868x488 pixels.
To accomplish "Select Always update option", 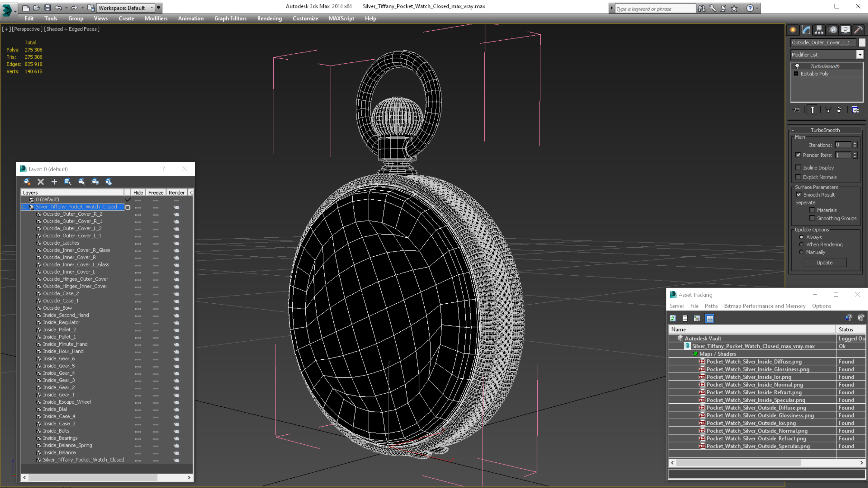I will point(801,237).
